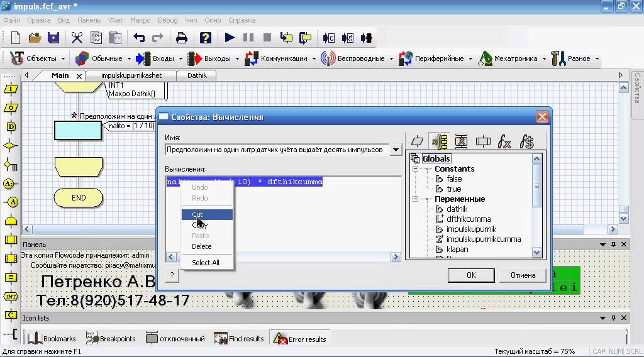Click the Отмена cancel button

pos(523,275)
